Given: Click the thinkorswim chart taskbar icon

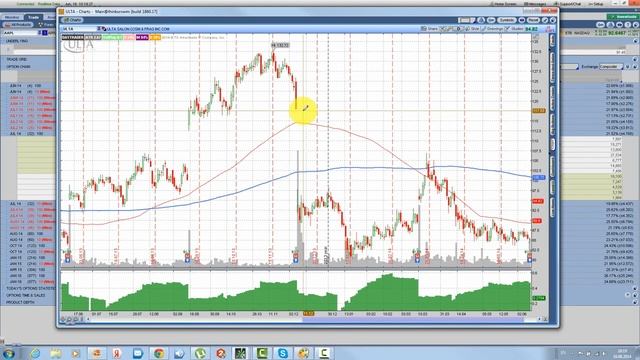Looking at the screenshot, I should pyautogui.click(x=241, y=353).
